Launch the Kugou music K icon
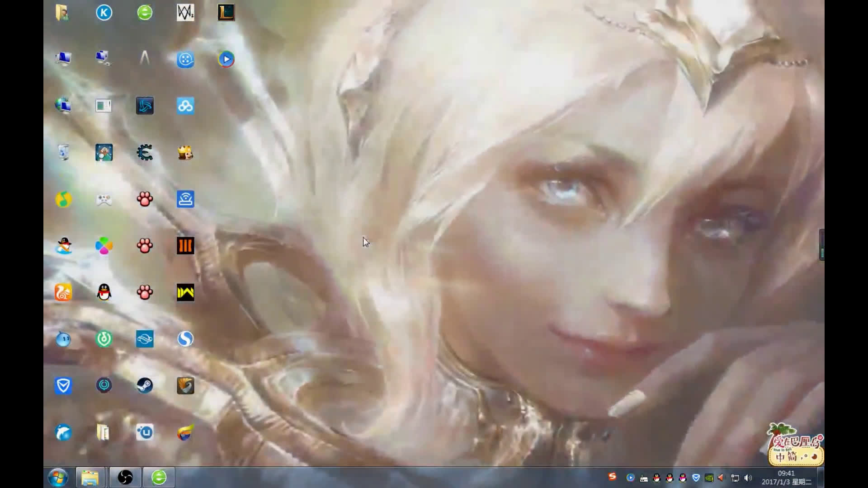Image resolution: width=868 pixels, height=488 pixels. [x=104, y=12]
